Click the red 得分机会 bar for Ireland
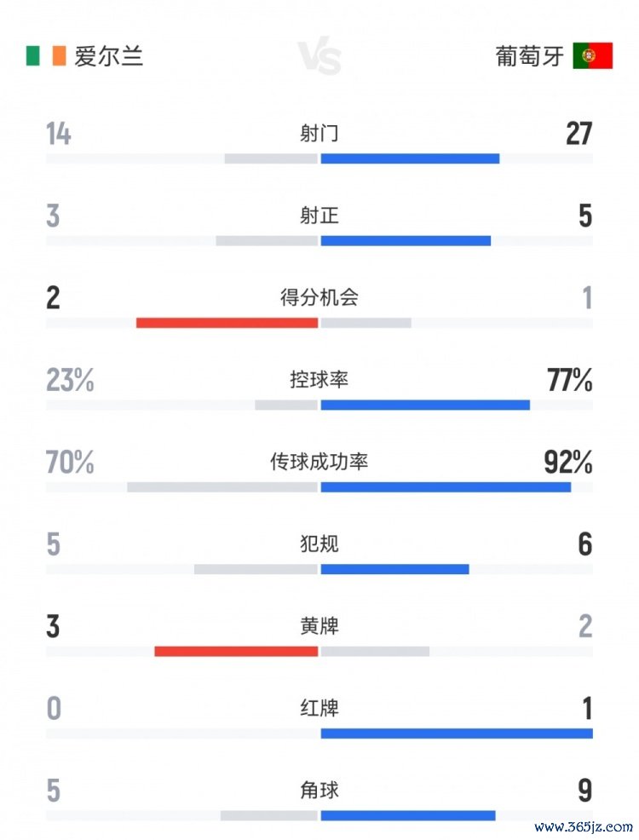 click(x=227, y=323)
